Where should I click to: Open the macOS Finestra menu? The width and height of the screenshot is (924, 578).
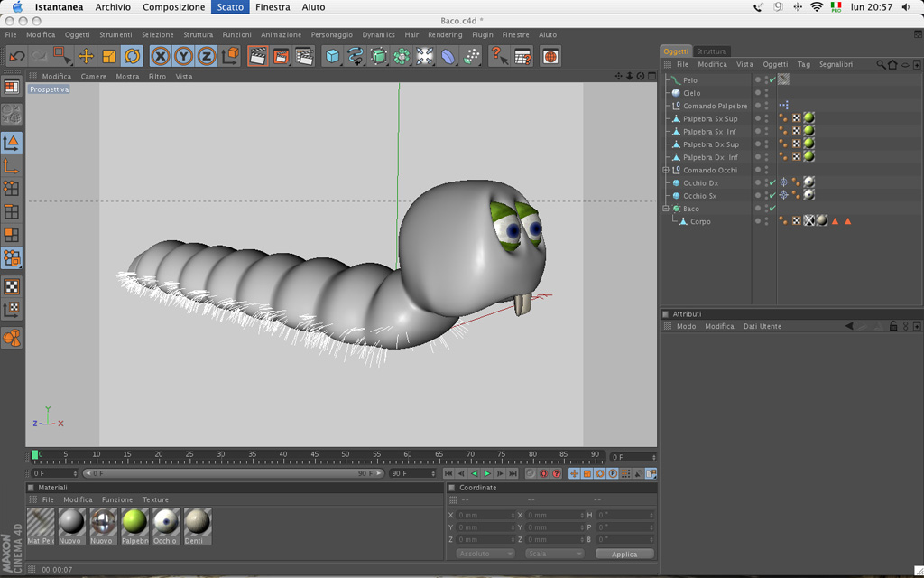click(273, 7)
